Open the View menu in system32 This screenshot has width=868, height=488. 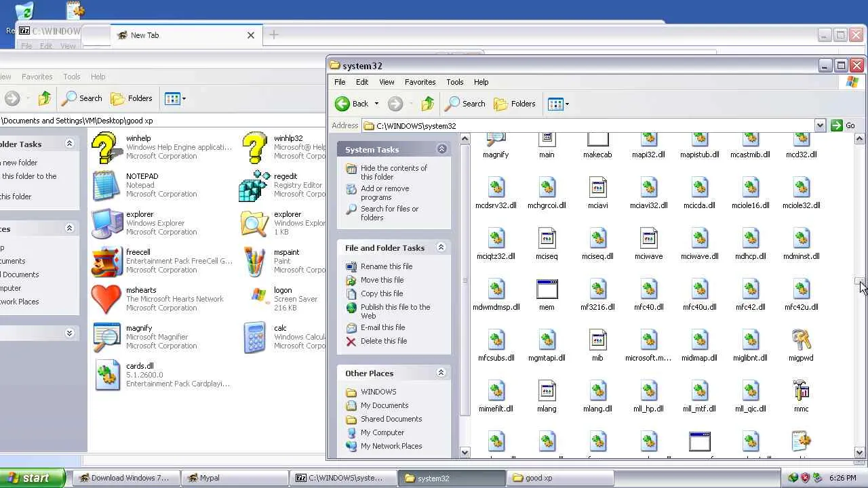(x=387, y=82)
